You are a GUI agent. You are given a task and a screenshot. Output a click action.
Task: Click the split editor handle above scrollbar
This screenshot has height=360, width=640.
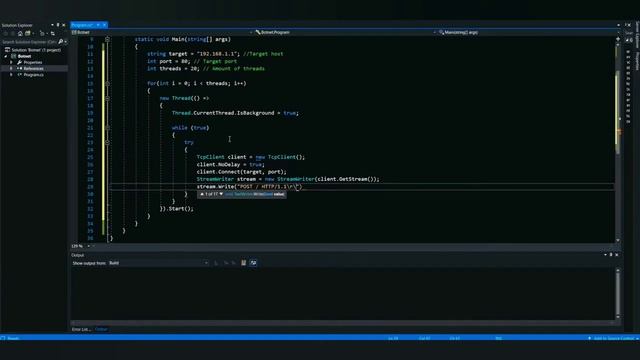[x=618, y=39]
